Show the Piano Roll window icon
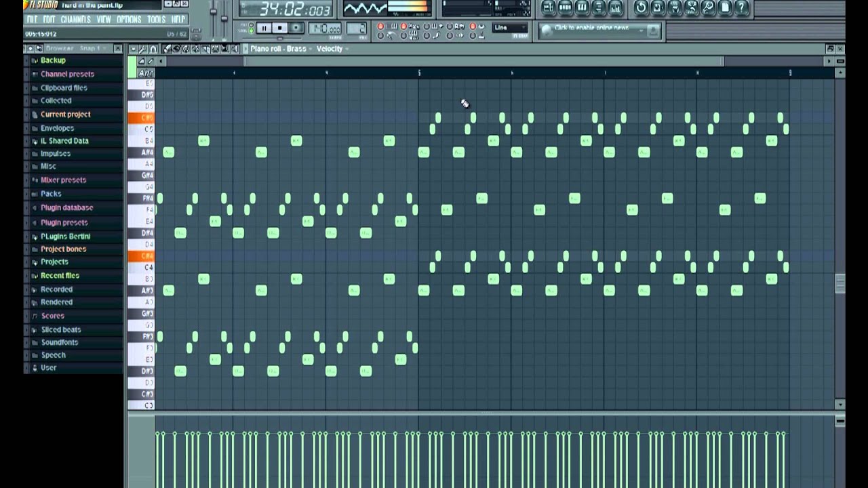The height and width of the screenshot is (488, 868). (582, 8)
